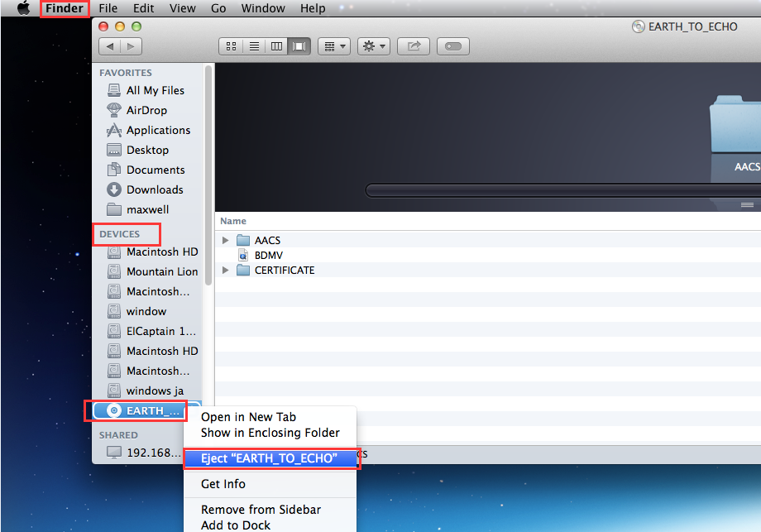This screenshot has width=761, height=532.
Task: Switch to column view
Action: [276, 46]
